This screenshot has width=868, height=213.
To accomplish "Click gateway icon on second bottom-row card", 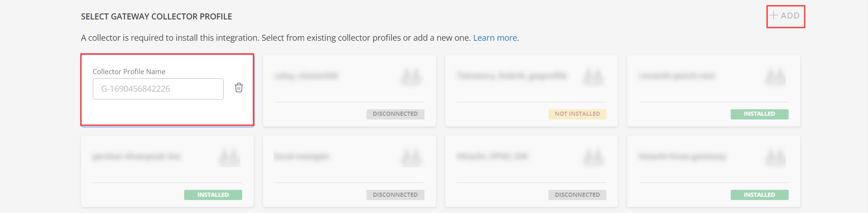I will [x=411, y=157].
